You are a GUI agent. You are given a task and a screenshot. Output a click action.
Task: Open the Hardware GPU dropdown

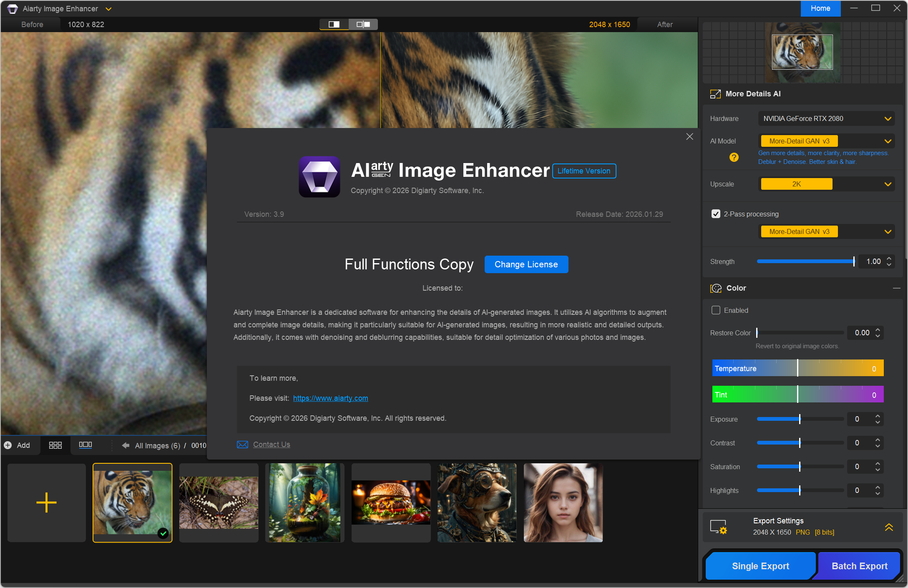888,119
